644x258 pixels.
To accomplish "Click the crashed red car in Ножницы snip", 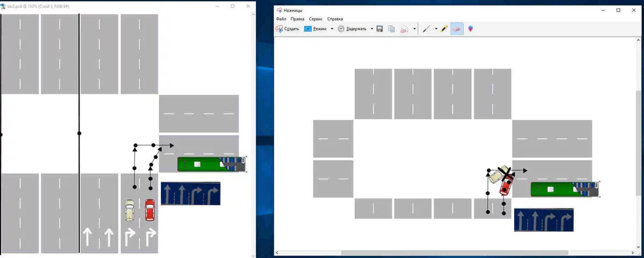I will coord(506,185).
